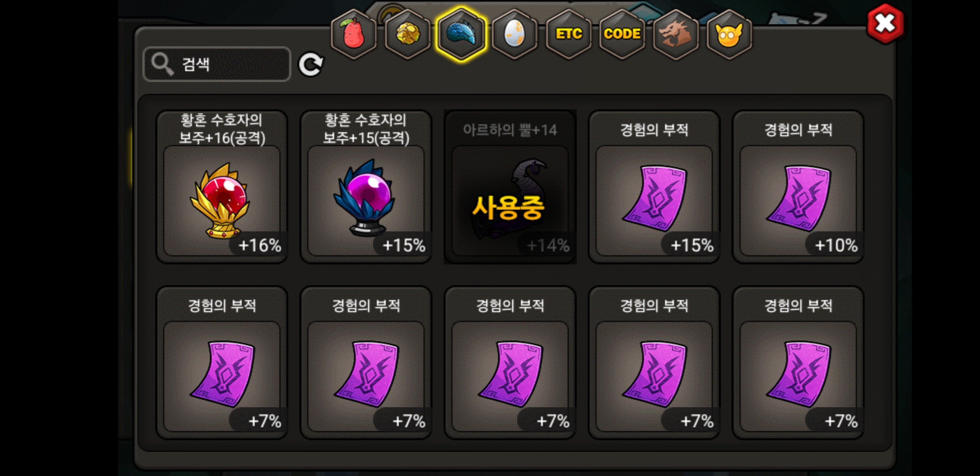The image size is (980, 476).
Task: Choose the 경험의 부적 talisman with +15%
Action: (x=654, y=187)
